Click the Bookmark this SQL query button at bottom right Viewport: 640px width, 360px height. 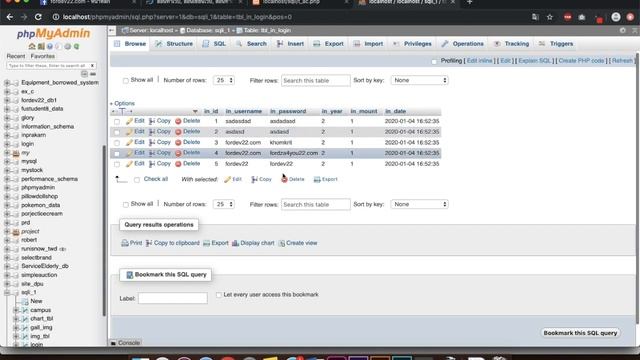point(580,333)
